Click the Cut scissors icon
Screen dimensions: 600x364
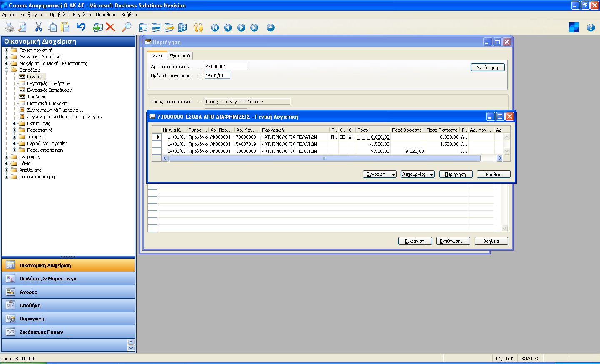pos(39,27)
